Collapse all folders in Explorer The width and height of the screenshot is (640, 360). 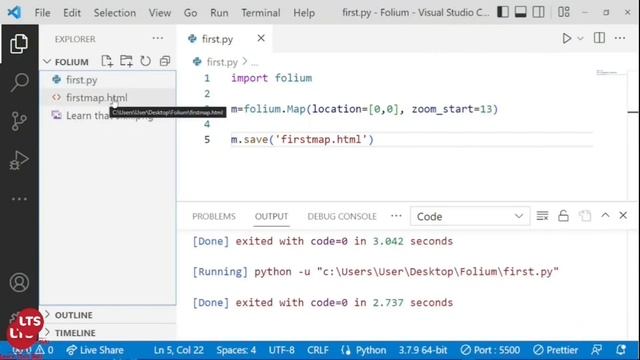[165, 61]
